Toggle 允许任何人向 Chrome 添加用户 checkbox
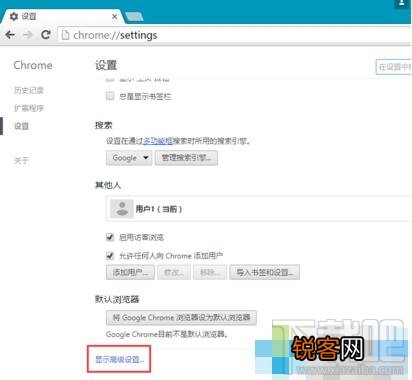Screen dimensions: 412x380 (x=110, y=256)
